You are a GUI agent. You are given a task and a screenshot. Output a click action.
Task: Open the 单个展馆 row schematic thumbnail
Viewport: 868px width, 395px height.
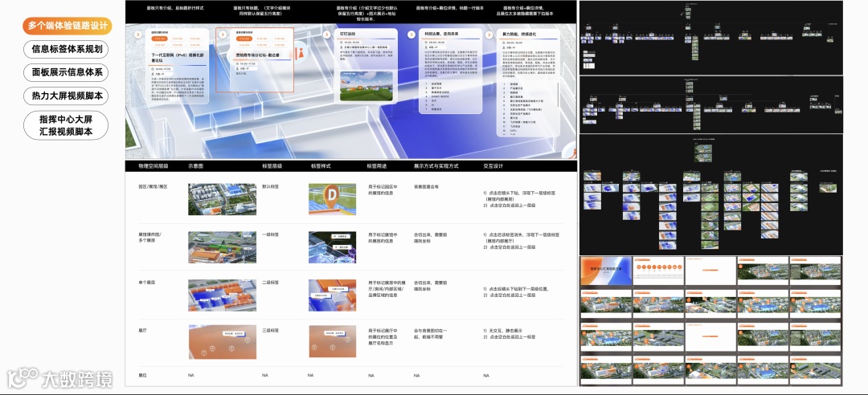[222, 295]
